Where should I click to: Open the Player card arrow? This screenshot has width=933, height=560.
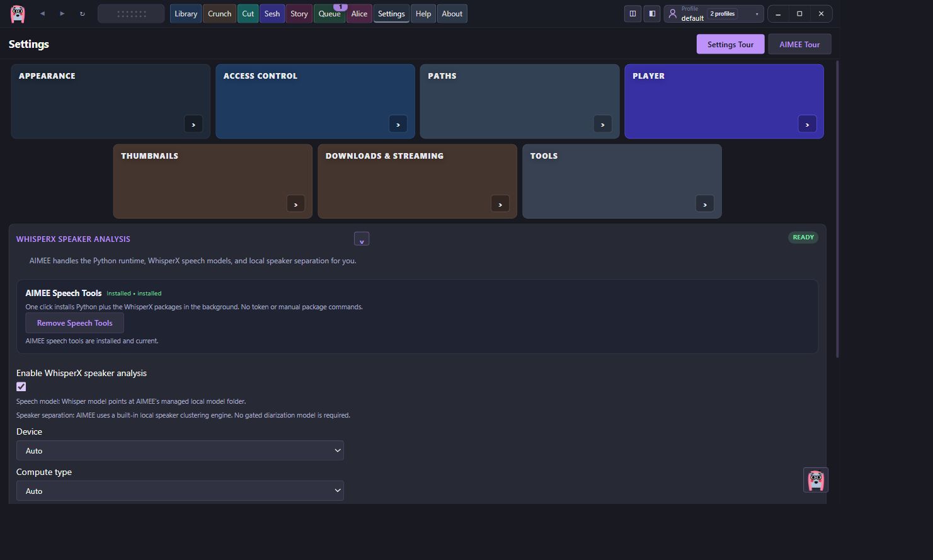(807, 124)
